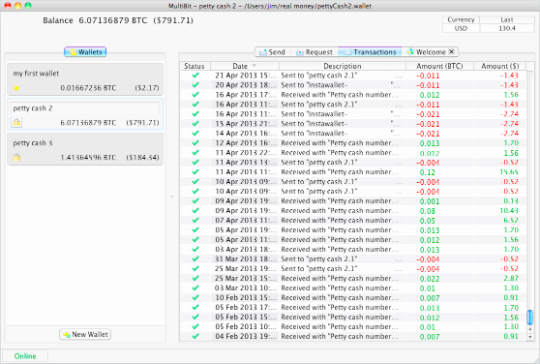This screenshot has width=540, height=364.
Task: Click the Online status indicator
Action: 25,356
